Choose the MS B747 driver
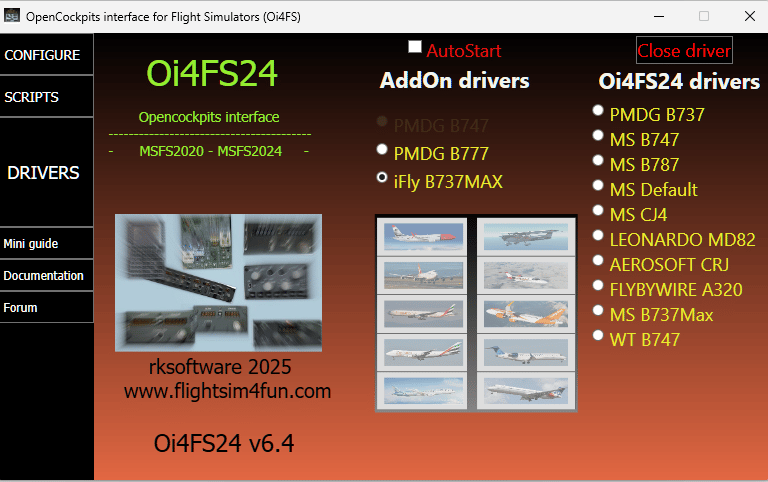The image size is (768, 482). pos(598,135)
